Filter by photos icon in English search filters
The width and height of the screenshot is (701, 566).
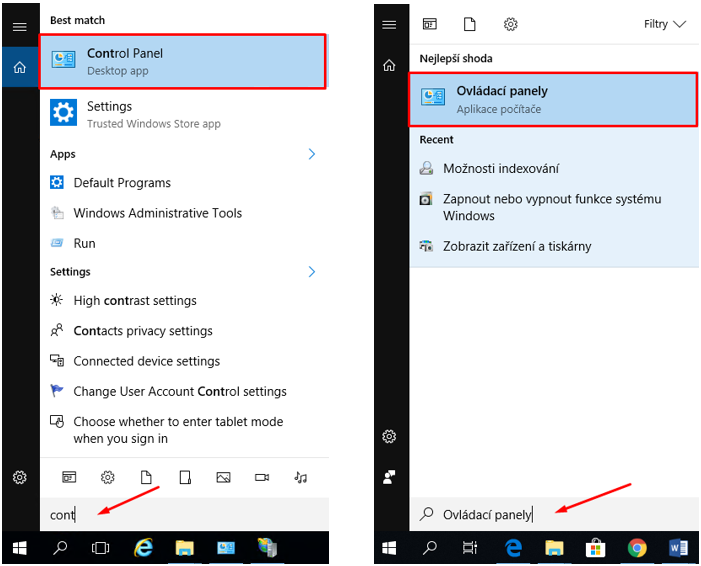point(224,477)
